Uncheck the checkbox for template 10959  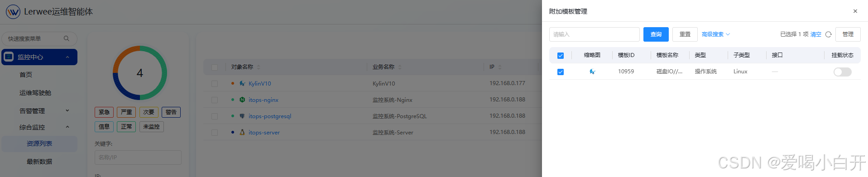click(561, 72)
